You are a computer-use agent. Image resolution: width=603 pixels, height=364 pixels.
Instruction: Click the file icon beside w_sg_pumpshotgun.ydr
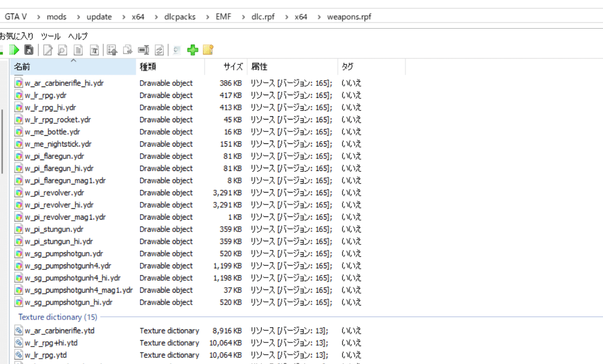pyautogui.click(x=18, y=254)
